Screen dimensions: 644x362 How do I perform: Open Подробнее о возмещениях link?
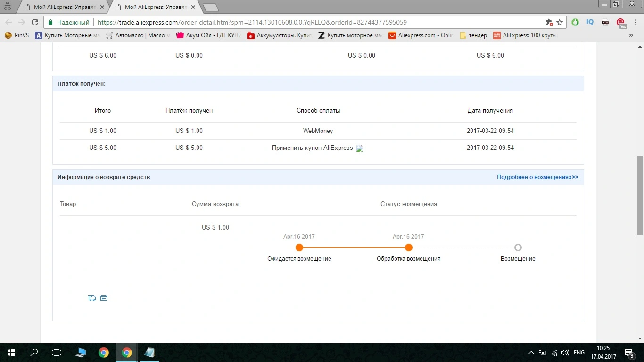(537, 177)
